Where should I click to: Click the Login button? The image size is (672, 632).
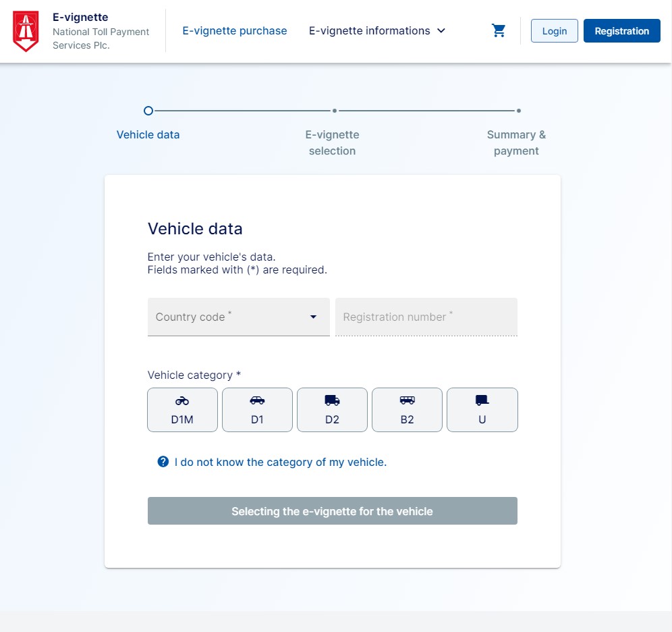(x=554, y=31)
